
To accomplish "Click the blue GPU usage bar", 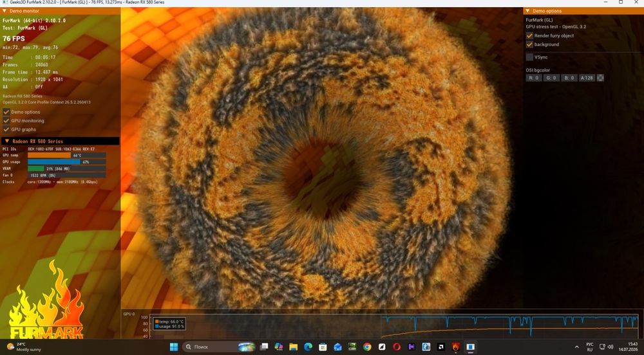I will (54, 162).
